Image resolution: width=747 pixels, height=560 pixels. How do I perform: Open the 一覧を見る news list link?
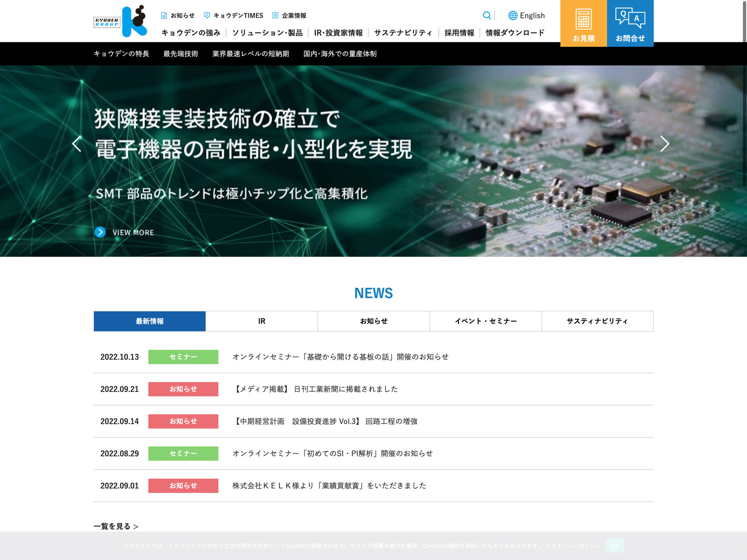click(116, 526)
